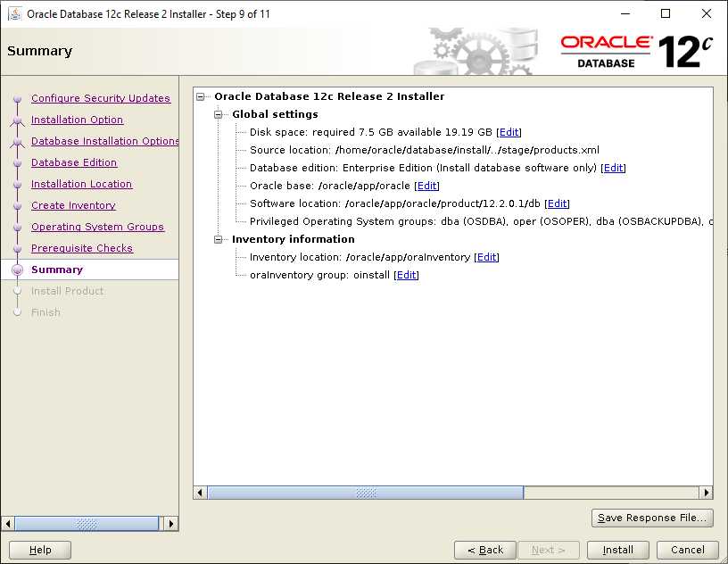Click summary pane scroll-right arrow
This screenshot has height=564, width=728.
(707, 493)
